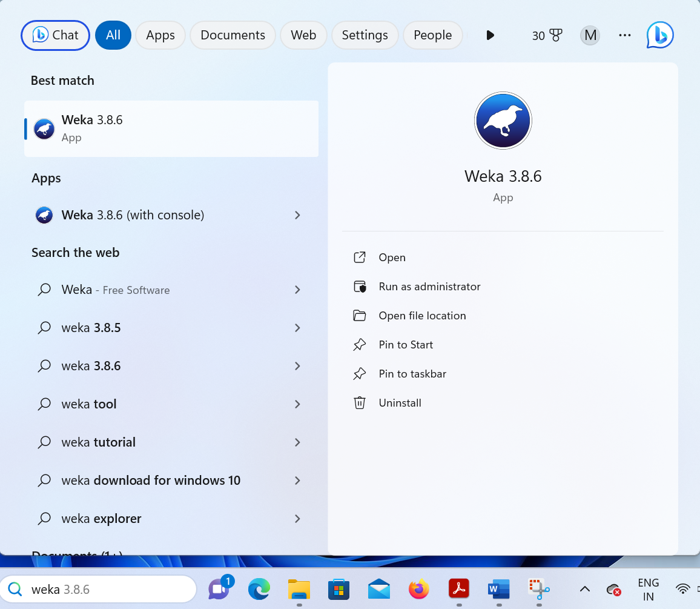Open Microsoft Word from the taskbar
This screenshot has width=700, height=609.
pos(499,589)
